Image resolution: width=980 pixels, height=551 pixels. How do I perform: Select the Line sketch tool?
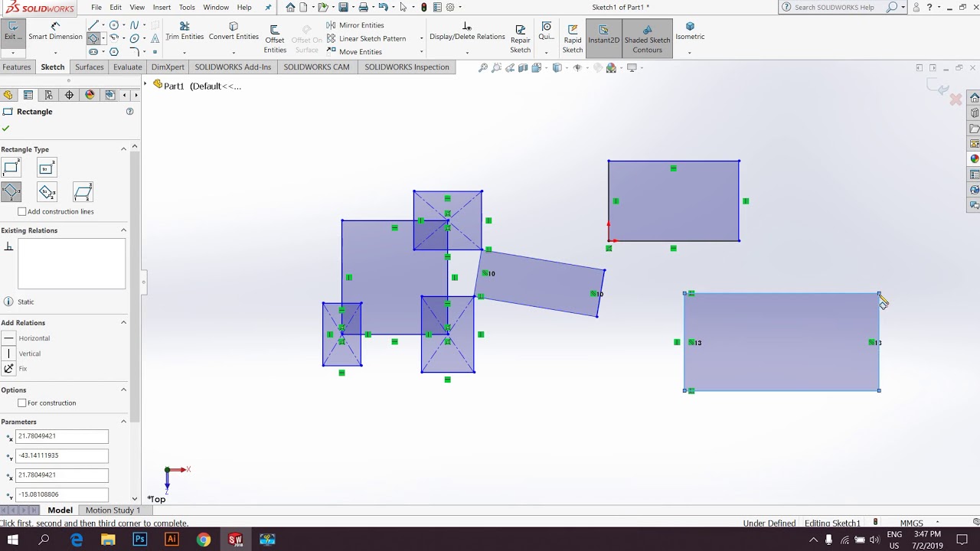pyautogui.click(x=93, y=25)
